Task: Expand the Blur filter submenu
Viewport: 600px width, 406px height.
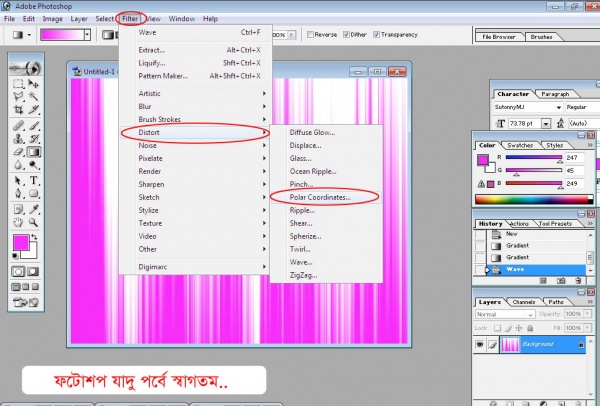Action: coord(196,106)
